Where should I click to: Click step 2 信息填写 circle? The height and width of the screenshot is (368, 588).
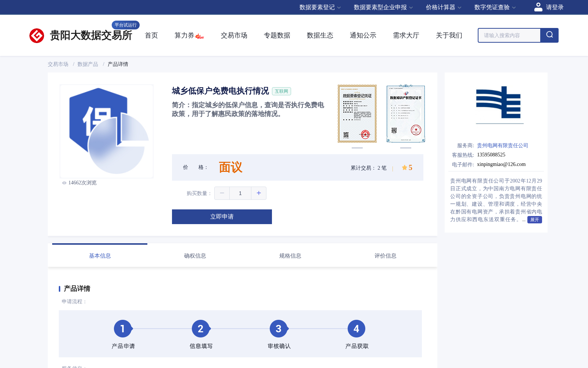(201, 329)
